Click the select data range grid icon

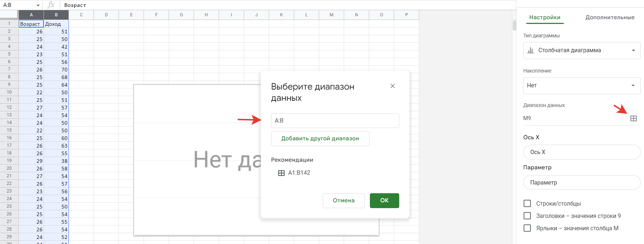[633, 119]
